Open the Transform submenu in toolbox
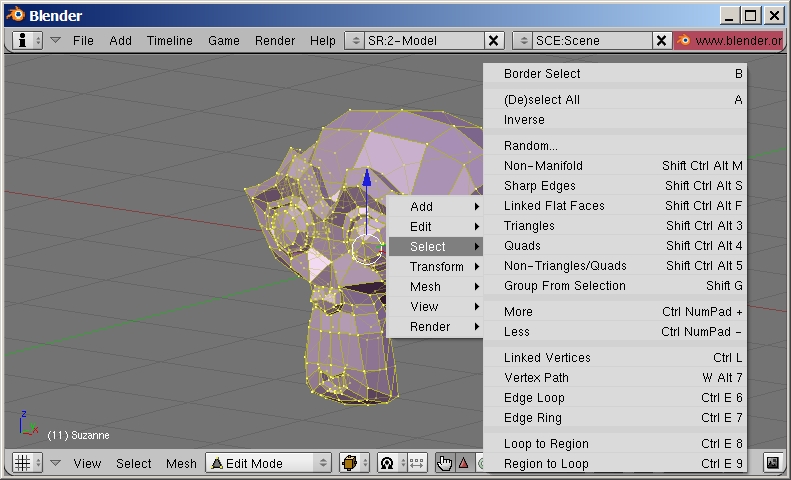Screen dimensions: 791x480 [x=436, y=267]
